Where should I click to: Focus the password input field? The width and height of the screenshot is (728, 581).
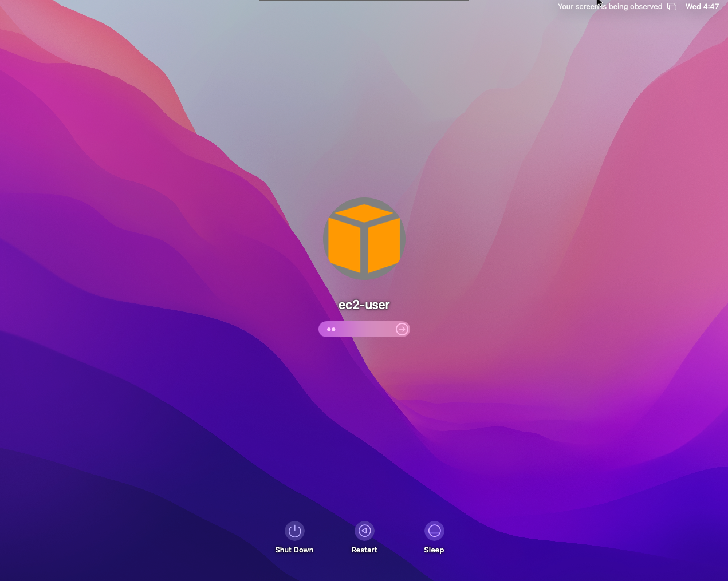(x=364, y=329)
